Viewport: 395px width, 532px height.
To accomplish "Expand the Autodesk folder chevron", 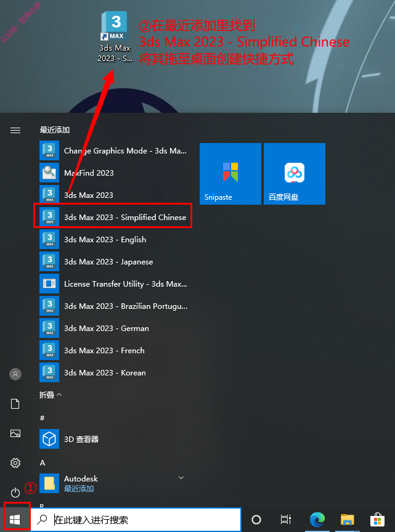I will 181,478.
